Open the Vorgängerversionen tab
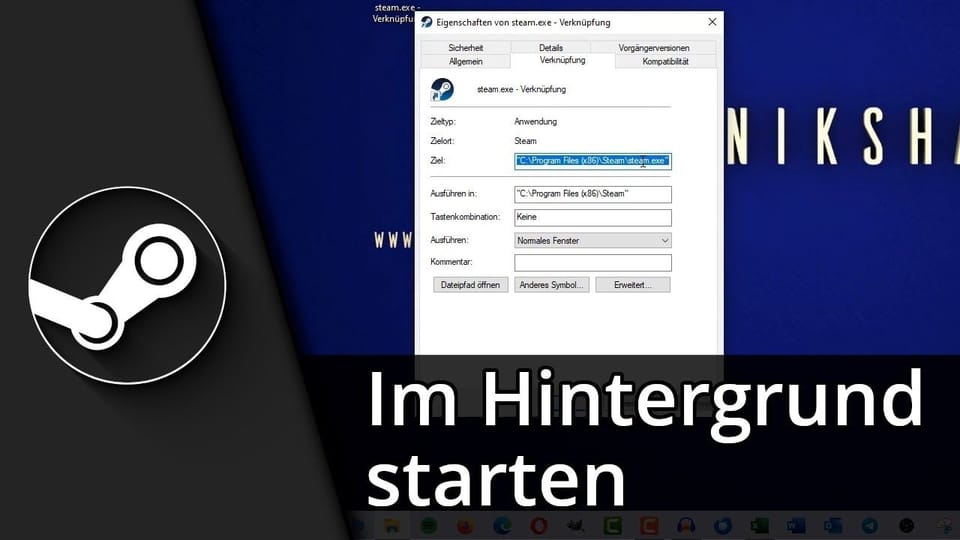 tap(653, 47)
